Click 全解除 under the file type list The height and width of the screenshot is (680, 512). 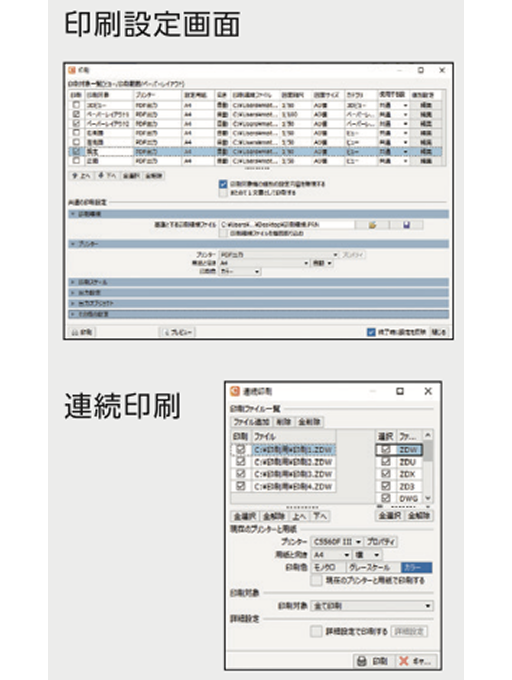[419, 515]
